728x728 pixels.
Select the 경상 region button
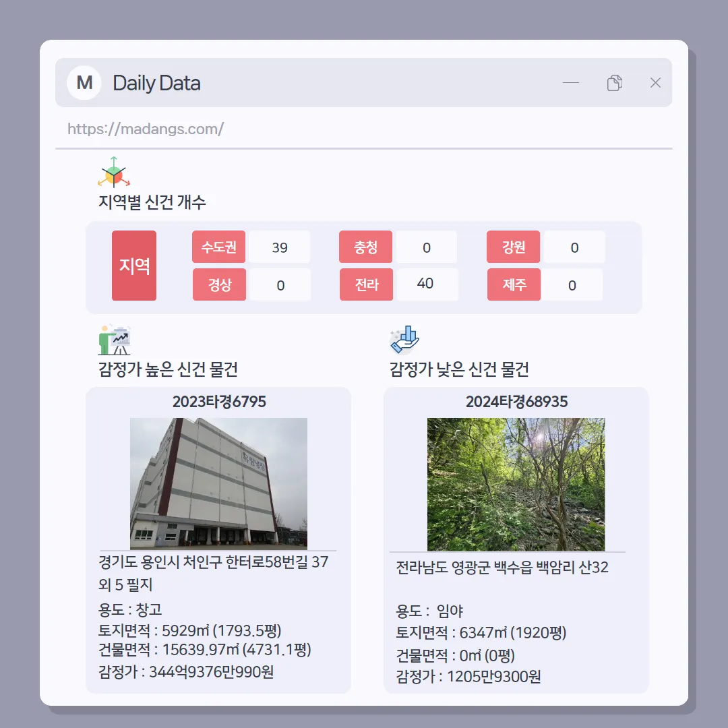click(219, 284)
